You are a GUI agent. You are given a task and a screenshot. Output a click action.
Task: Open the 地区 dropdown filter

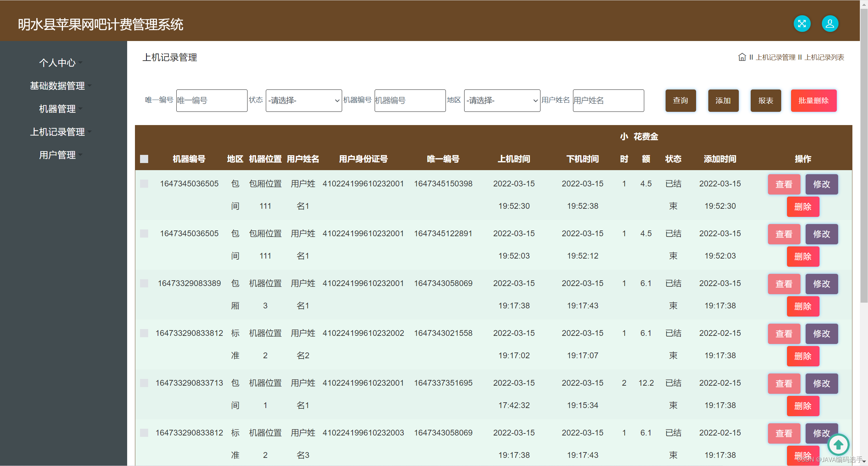[x=502, y=101]
